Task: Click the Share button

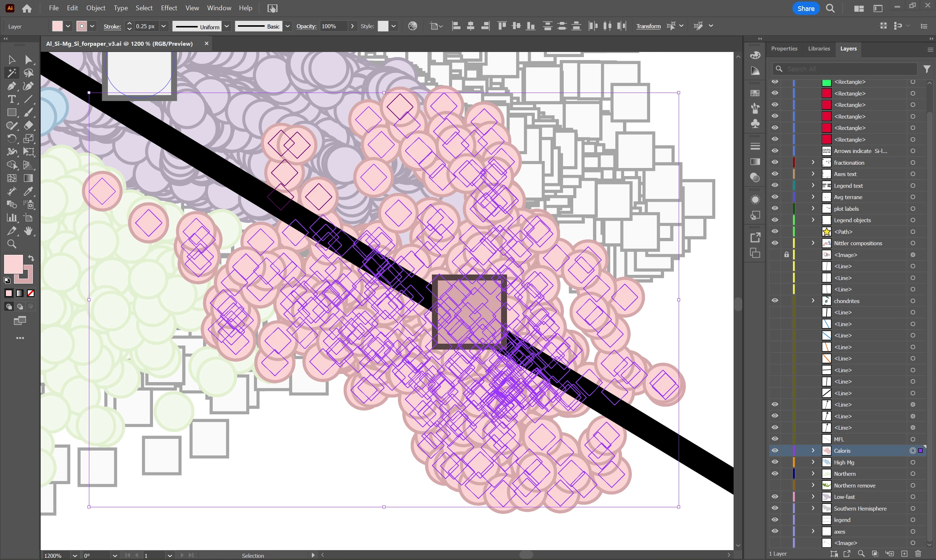Action: point(805,8)
